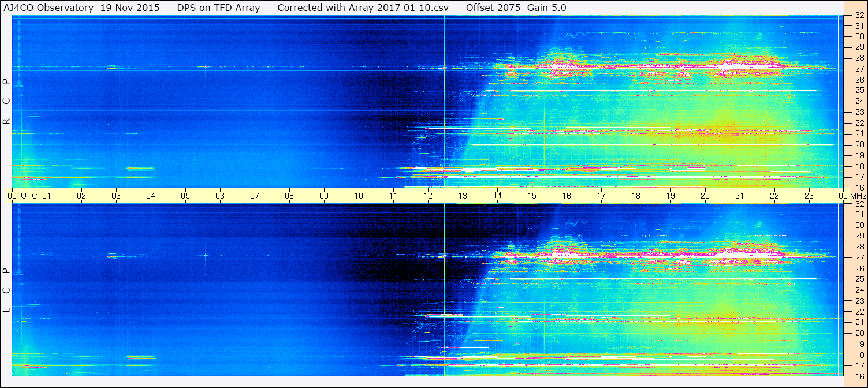Click 17 MHz on the LCP frequency scale
The height and width of the screenshot is (388, 868).
pyautogui.click(x=859, y=365)
